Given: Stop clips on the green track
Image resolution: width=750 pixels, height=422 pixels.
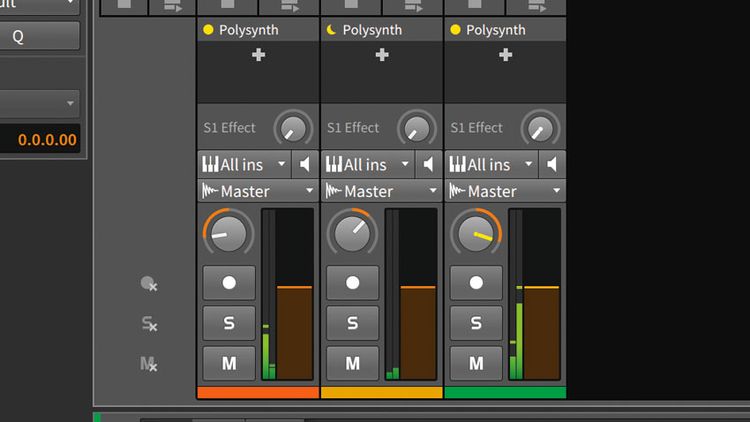Looking at the screenshot, I should point(474,6).
